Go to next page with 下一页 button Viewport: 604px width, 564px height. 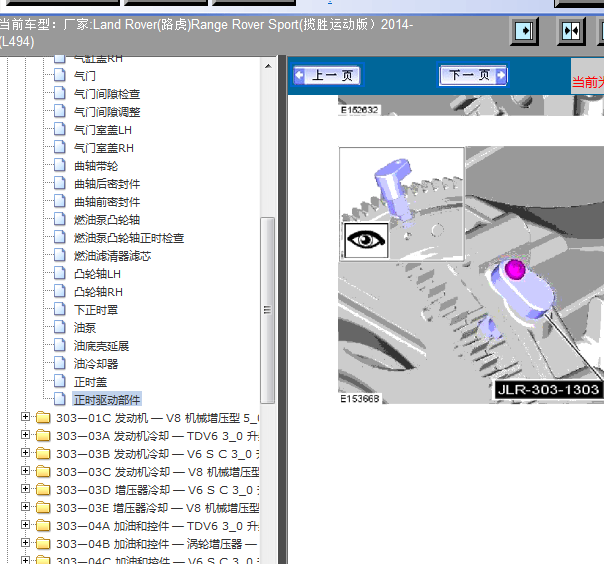point(473,75)
